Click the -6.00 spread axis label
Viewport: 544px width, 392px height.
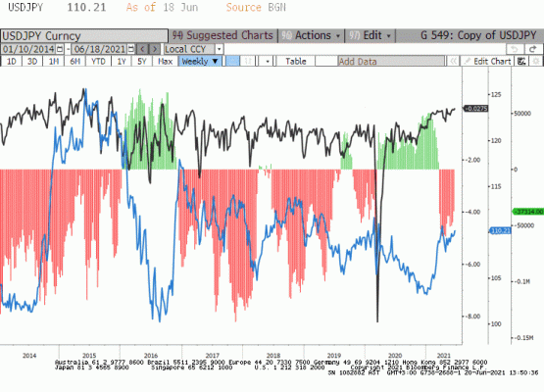pyautogui.click(x=472, y=265)
